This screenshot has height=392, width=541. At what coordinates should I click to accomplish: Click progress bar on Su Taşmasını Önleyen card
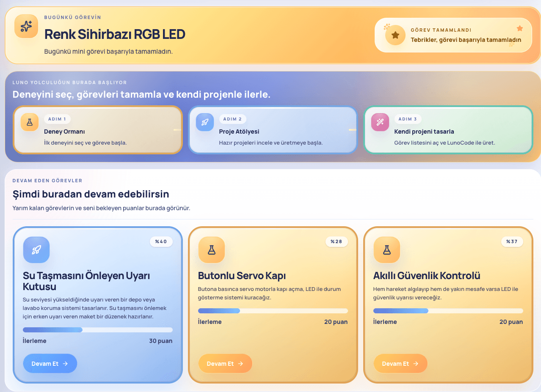click(x=98, y=330)
